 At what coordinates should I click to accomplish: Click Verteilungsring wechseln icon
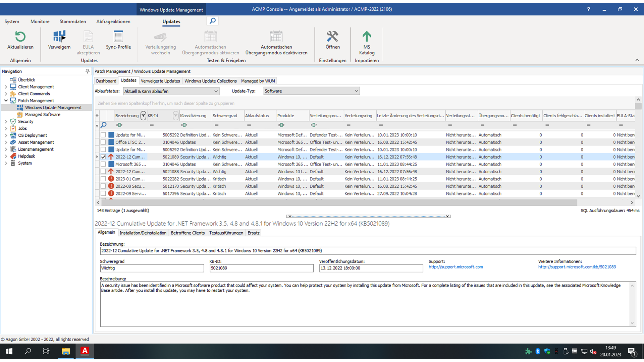pos(160,36)
